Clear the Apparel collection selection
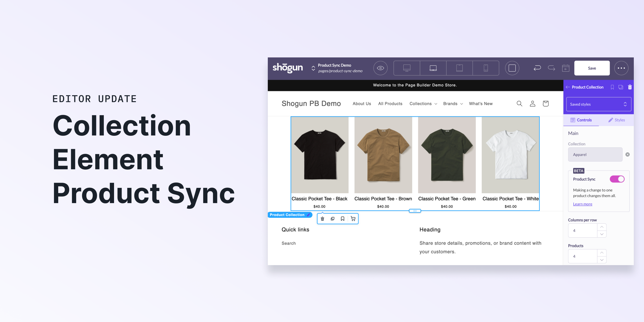This screenshot has height=322, width=644. pyautogui.click(x=628, y=155)
